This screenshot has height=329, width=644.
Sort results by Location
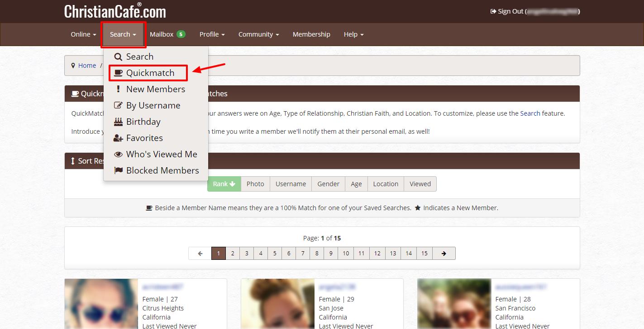[x=386, y=184]
